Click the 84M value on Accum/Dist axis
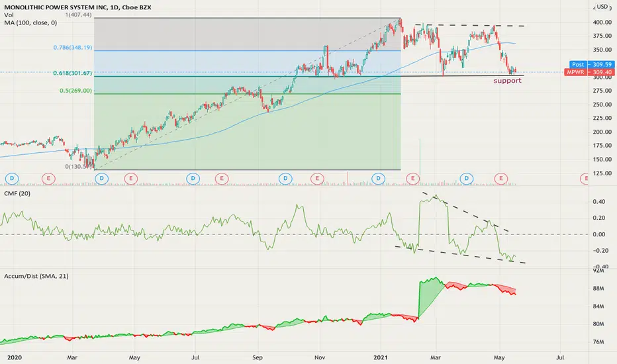 point(598,306)
